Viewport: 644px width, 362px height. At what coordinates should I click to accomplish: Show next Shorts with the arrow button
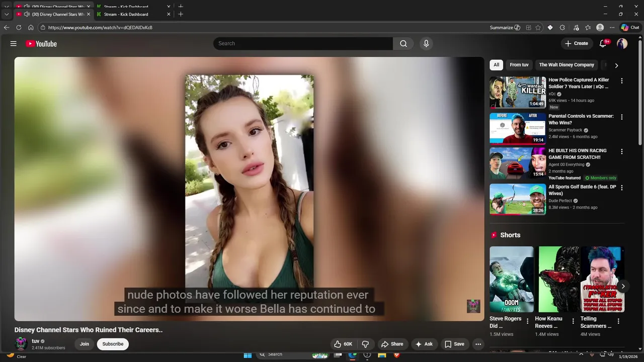[623, 286]
